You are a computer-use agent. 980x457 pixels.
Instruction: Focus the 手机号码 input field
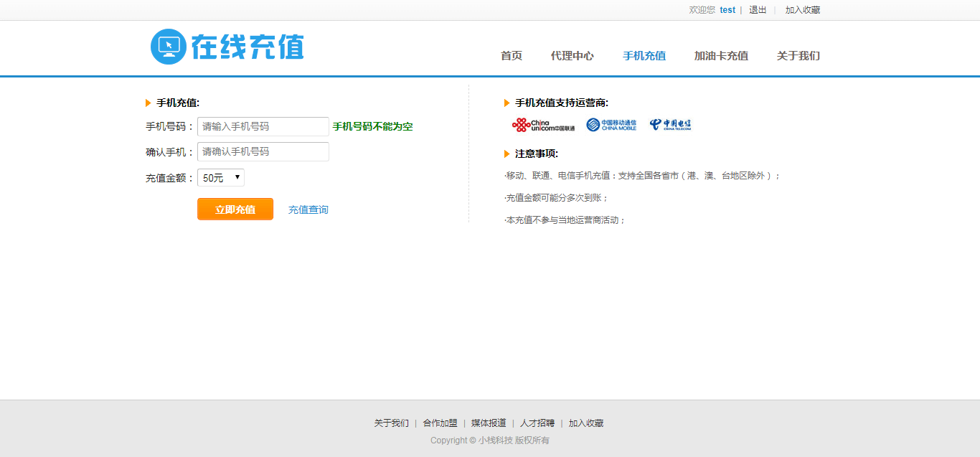click(x=263, y=126)
